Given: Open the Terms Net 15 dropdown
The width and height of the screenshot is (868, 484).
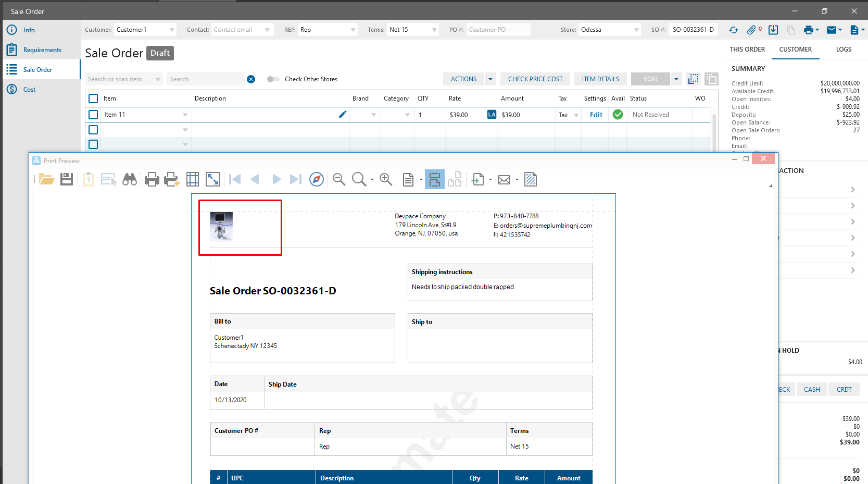Looking at the screenshot, I should click(434, 30).
